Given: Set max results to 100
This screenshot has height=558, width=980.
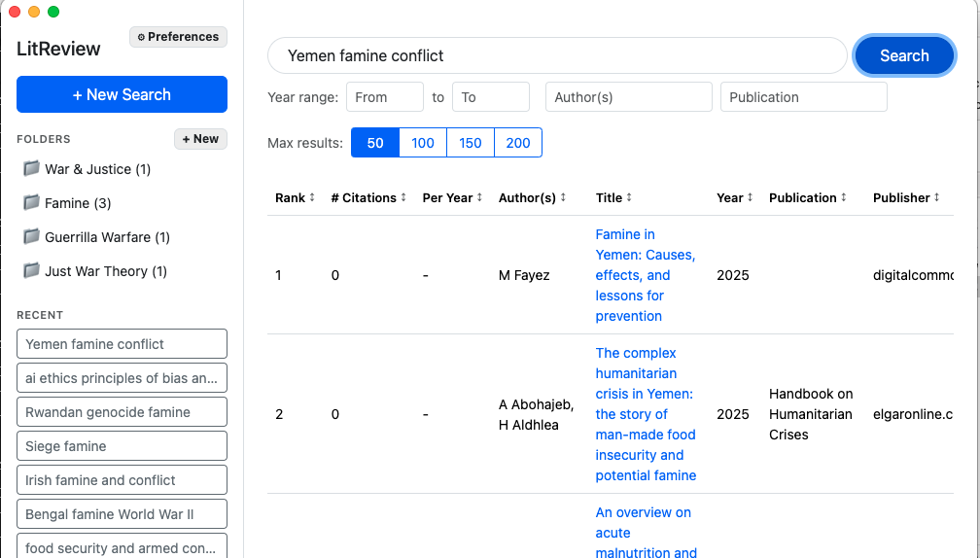Looking at the screenshot, I should pos(423,143).
